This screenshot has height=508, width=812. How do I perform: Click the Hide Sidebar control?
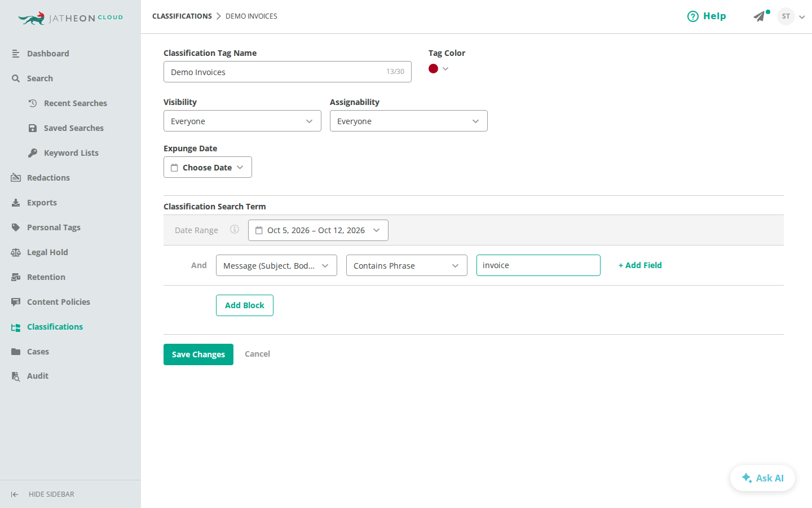43,494
